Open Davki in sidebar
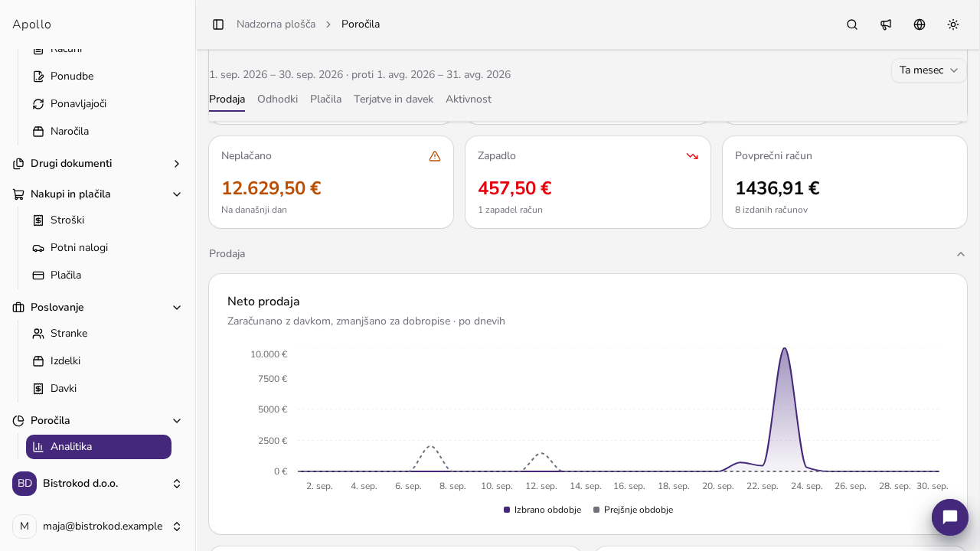Screen dimensions: 980x551 coord(99,389)
